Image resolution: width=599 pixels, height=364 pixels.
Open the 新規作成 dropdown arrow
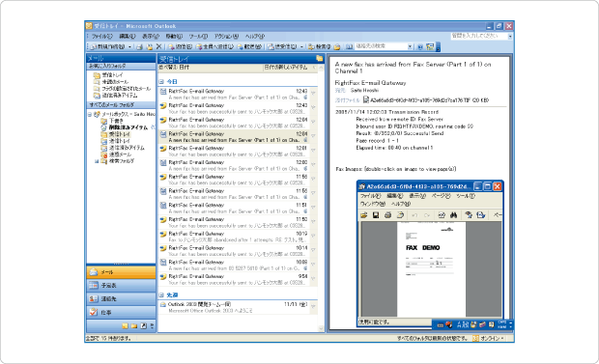pyautogui.click(x=129, y=46)
